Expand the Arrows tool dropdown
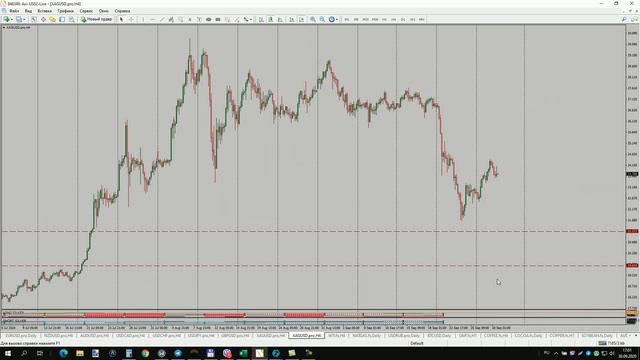The image size is (640, 360). (251, 19)
